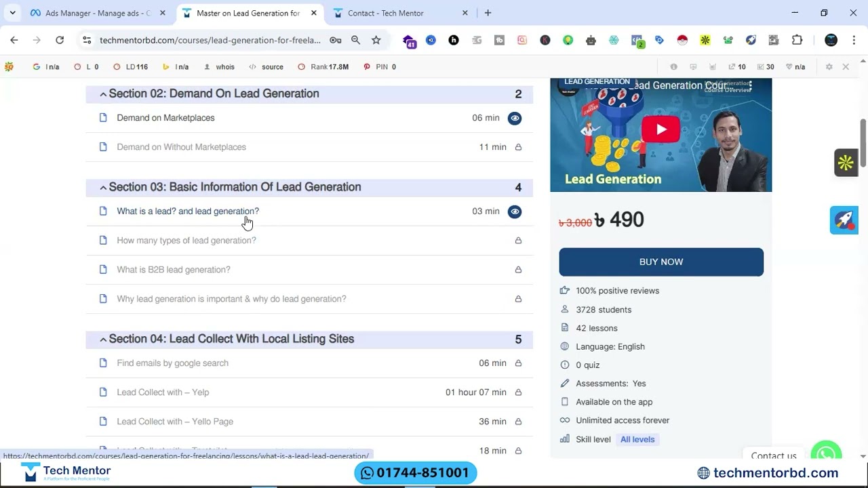The image size is (868, 488).
Task: Click the yellow asterisk side widget
Action: tap(846, 163)
